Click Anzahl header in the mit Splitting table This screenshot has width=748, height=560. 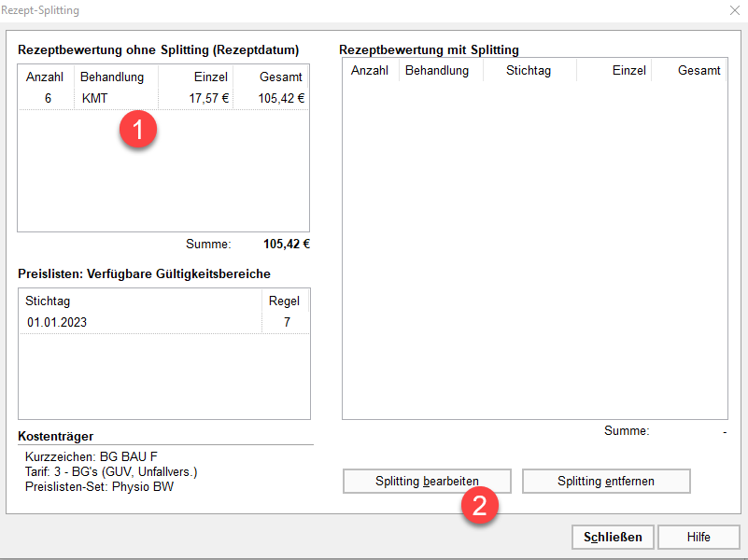[370, 71]
